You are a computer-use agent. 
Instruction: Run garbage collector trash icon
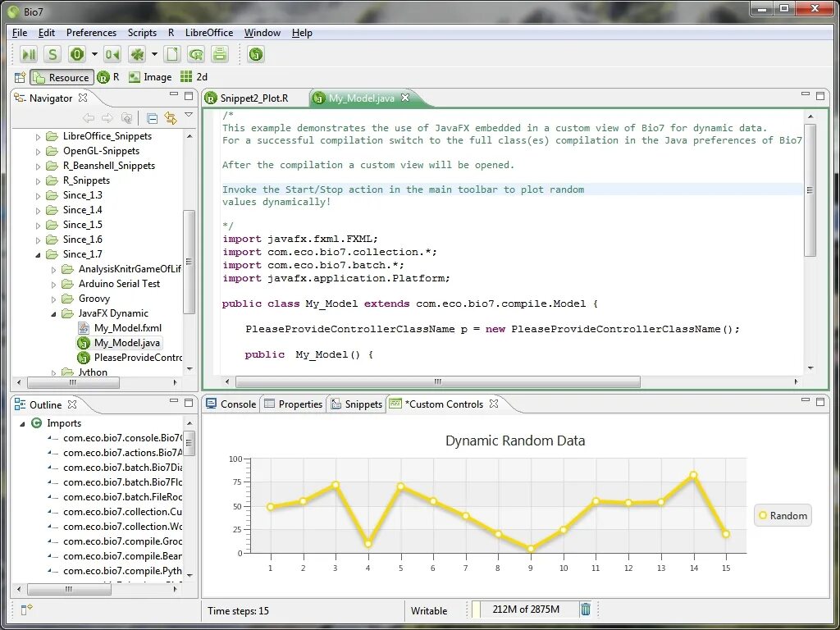[x=586, y=609]
